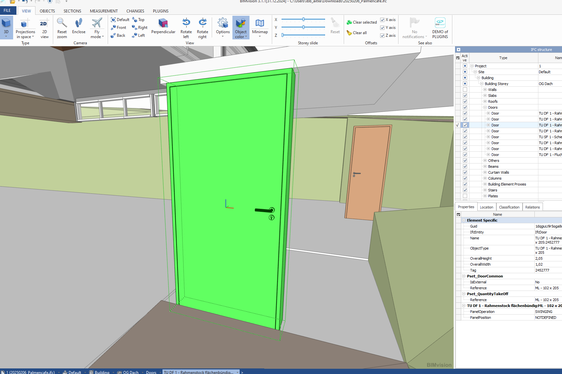562x374 pixels.
Task: Apply Perpendicular view
Action: tap(163, 26)
